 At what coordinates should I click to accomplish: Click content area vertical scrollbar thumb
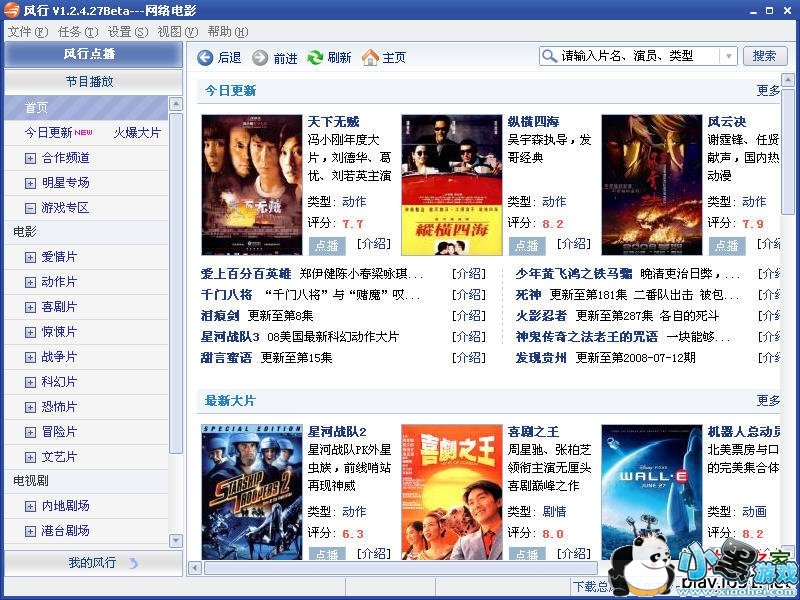pos(788,152)
